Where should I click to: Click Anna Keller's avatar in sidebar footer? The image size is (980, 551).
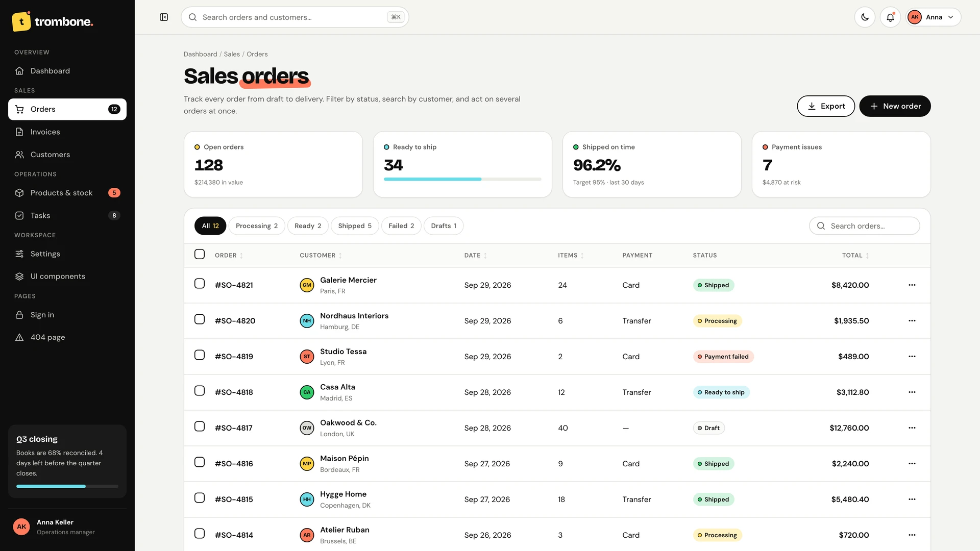tap(21, 527)
